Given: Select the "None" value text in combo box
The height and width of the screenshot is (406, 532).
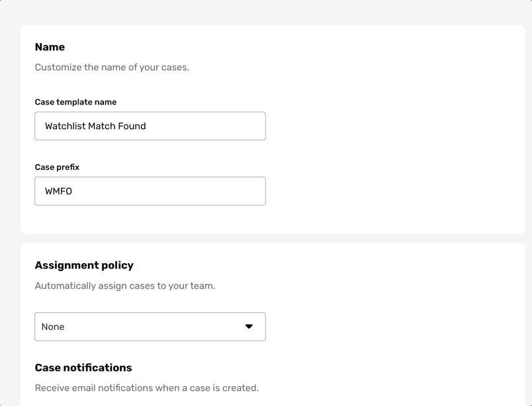Looking at the screenshot, I should pyautogui.click(x=53, y=327).
